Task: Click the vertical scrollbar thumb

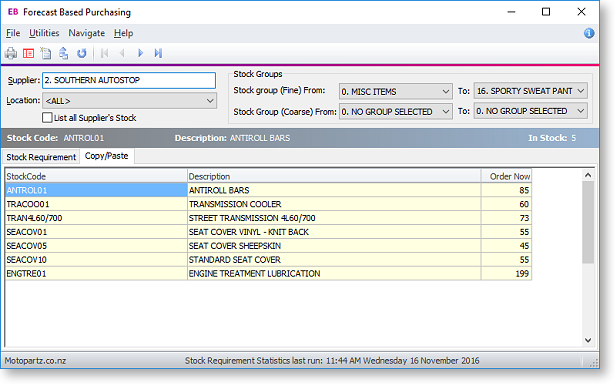Action: tap(588, 222)
